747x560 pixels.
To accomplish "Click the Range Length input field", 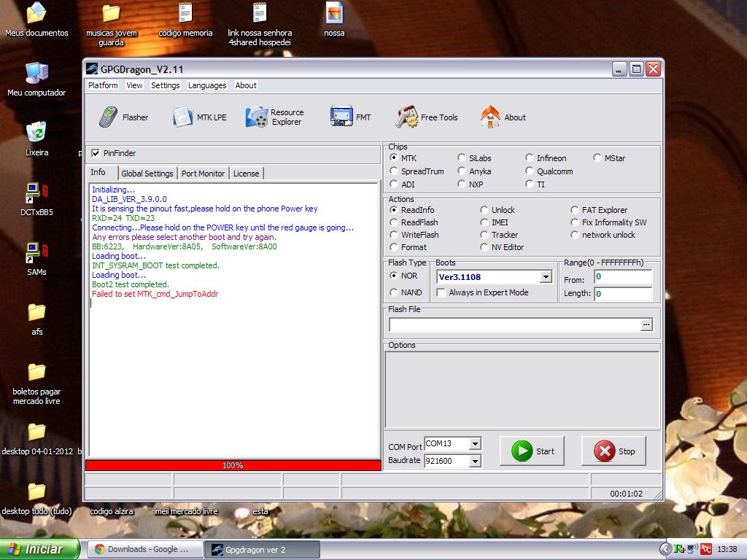I will tap(623, 294).
